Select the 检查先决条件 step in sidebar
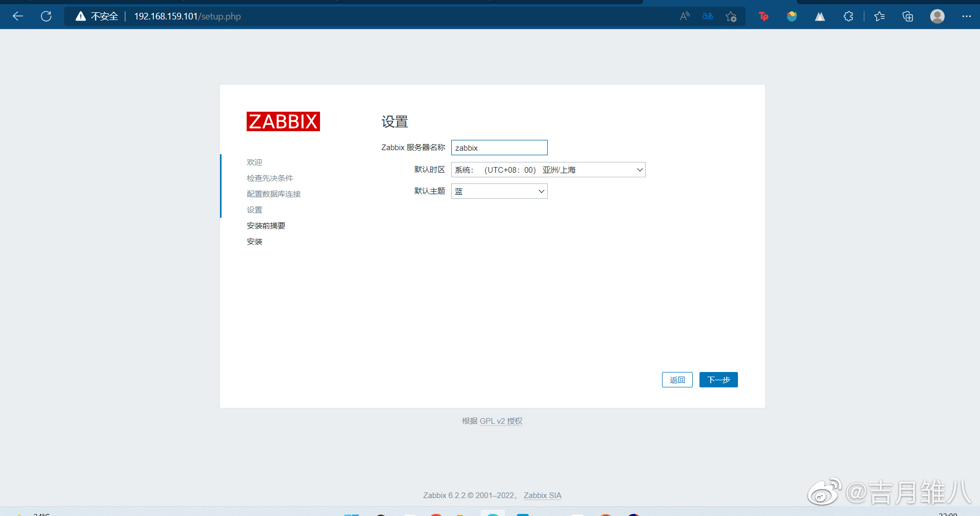Viewport: 980px width, 516px height. coord(270,178)
